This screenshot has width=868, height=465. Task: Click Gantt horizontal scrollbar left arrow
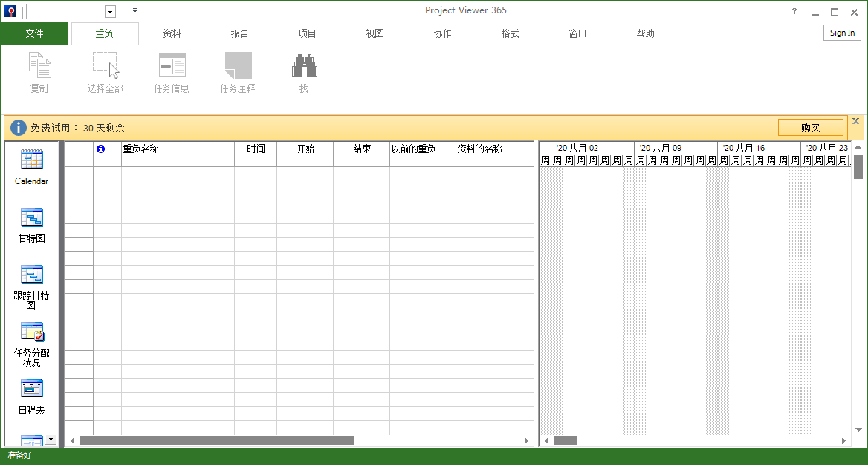(x=546, y=440)
